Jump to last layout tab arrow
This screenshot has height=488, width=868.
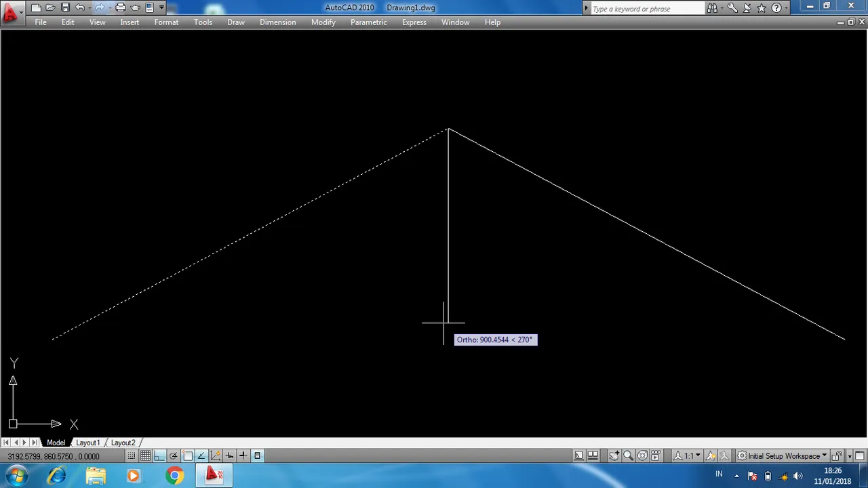pyautogui.click(x=35, y=443)
